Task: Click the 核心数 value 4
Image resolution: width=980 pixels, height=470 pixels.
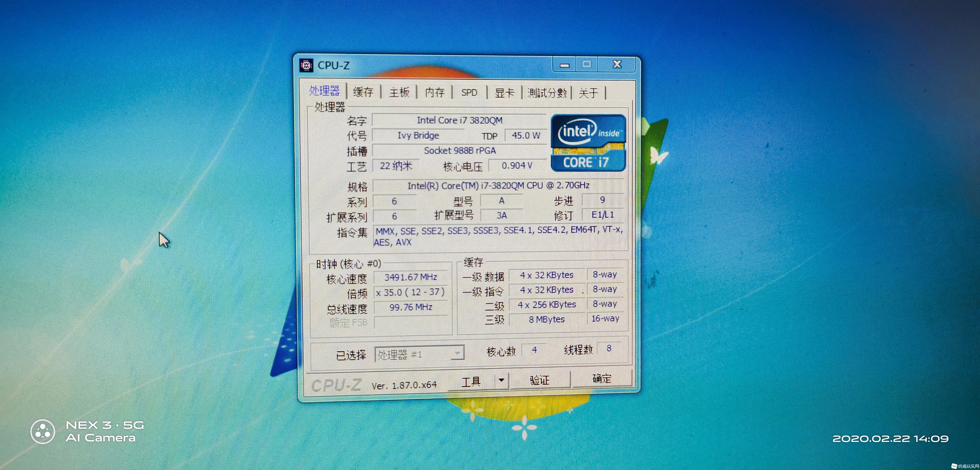Action: (x=534, y=350)
